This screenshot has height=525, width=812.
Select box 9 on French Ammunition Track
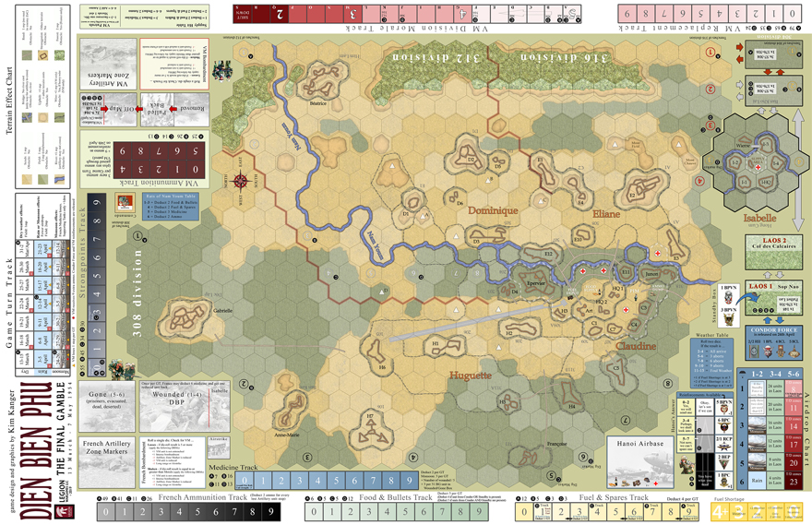271,511
